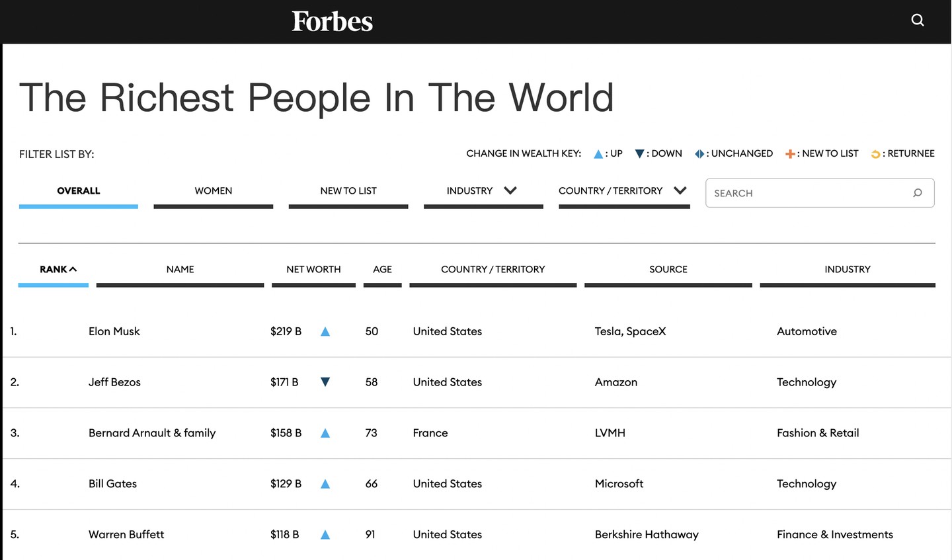Viewport: 952px width, 560px height.
Task: Sort by the Name column header
Action: click(x=180, y=270)
